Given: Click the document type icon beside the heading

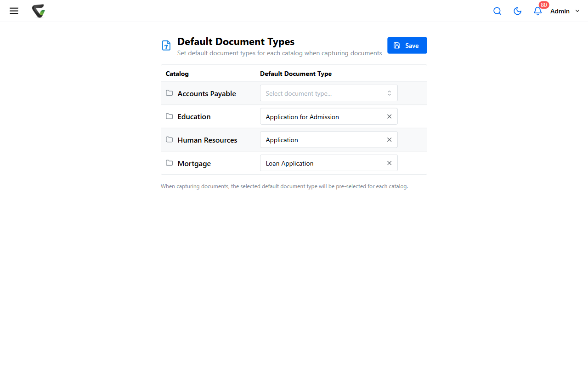Looking at the screenshot, I should point(166,46).
